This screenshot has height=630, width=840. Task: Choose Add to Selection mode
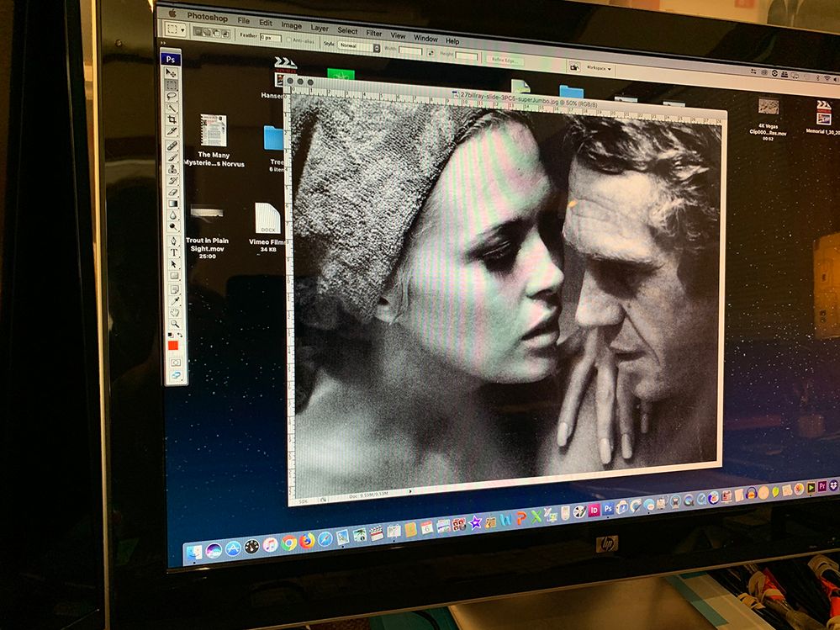click(207, 33)
